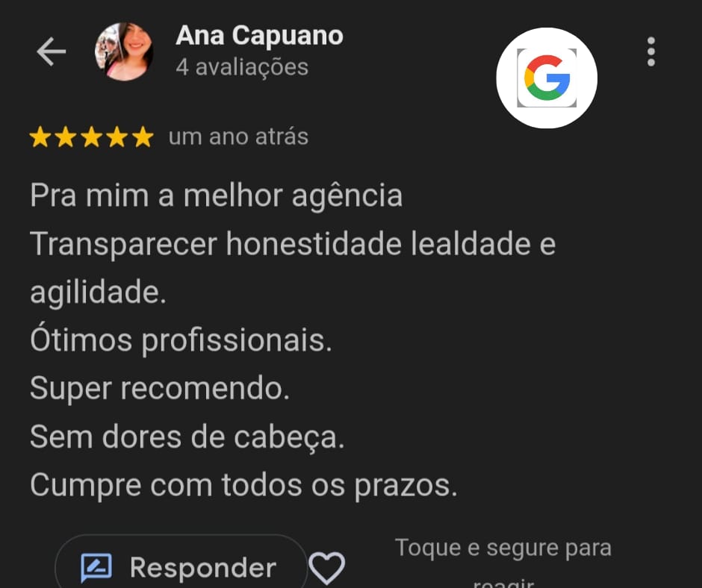Select the fifth rating star
Screen dimensions: 702x588
point(143,137)
